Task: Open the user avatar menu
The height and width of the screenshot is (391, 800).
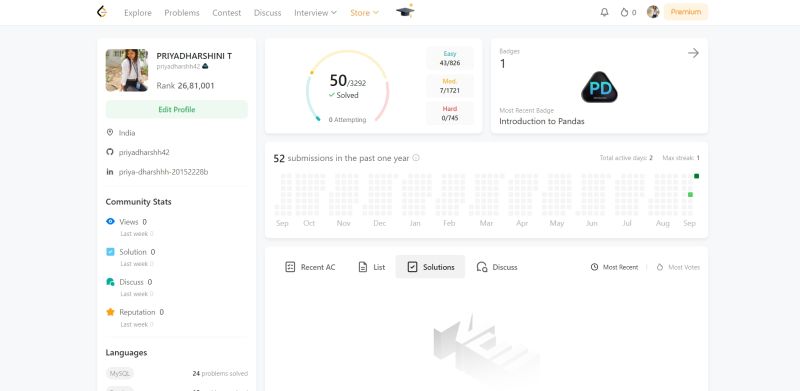Action: tap(653, 12)
